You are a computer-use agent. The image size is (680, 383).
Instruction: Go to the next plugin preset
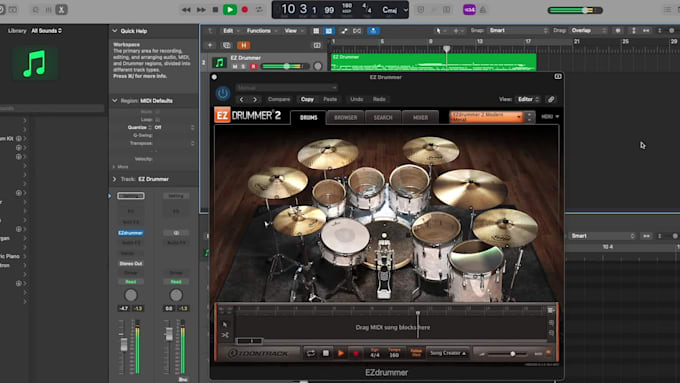coord(255,99)
